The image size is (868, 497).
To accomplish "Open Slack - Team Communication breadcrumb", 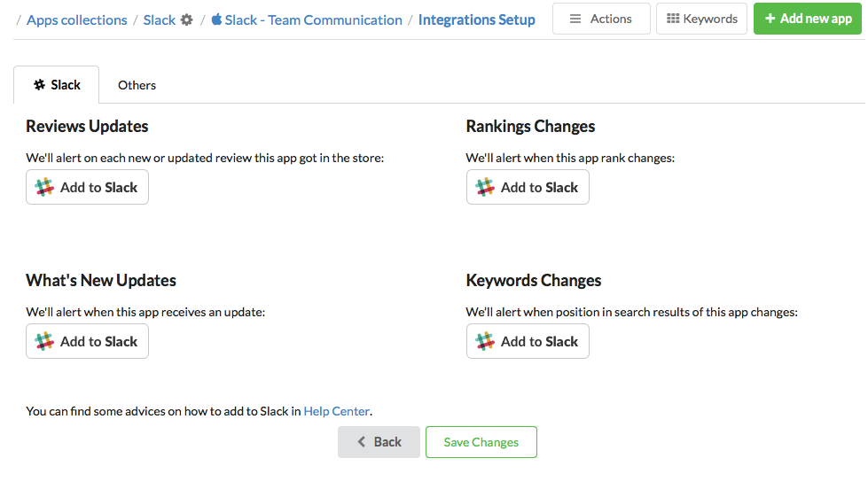I will click(x=313, y=19).
